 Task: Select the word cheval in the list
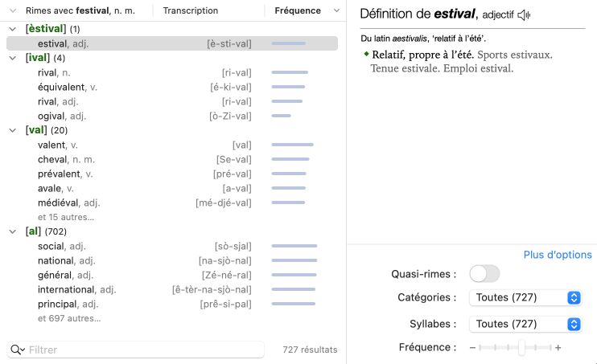coord(53,159)
